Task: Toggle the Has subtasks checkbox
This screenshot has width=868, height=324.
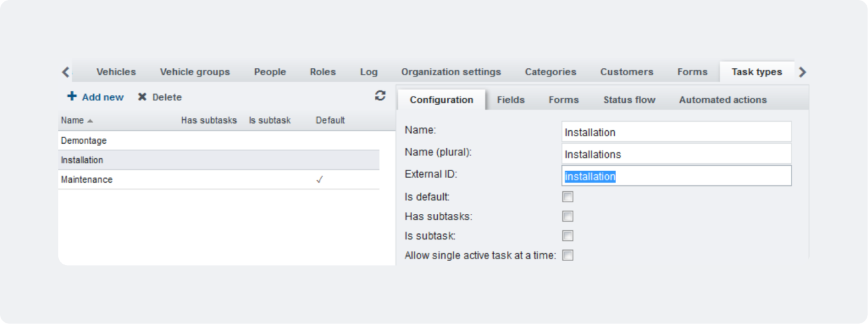Action: tap(567, 216)
